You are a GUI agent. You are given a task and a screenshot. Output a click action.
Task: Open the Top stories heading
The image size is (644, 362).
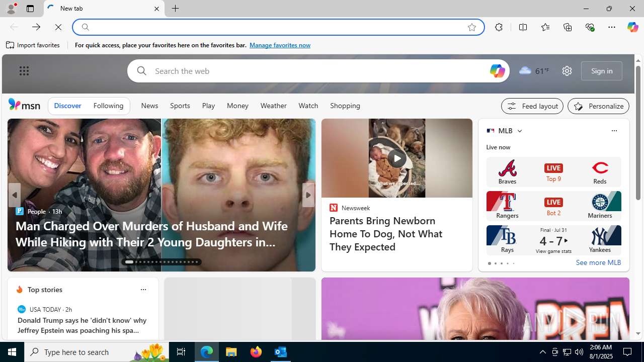(x=45, y=290)
